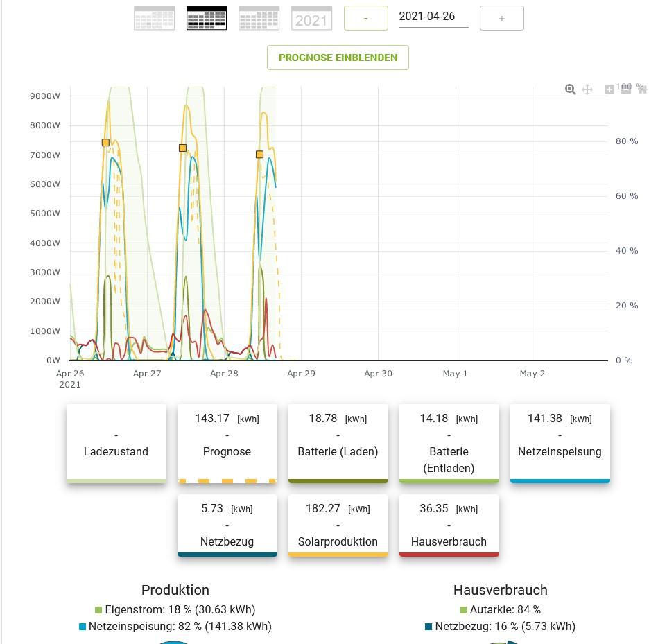
Task: Click the orange marker on Apr 27 curve
Action: point(182,148)
